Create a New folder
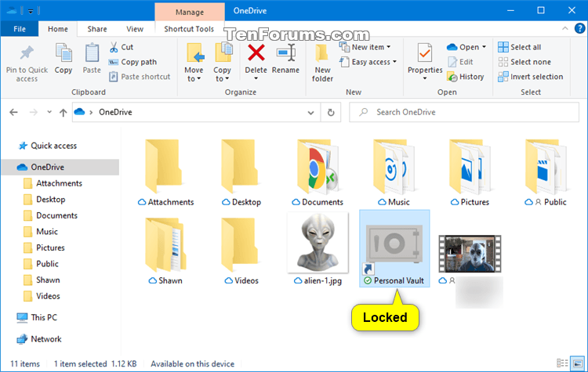The height and width of the screenshot is (372, 588). click(322, 63)
